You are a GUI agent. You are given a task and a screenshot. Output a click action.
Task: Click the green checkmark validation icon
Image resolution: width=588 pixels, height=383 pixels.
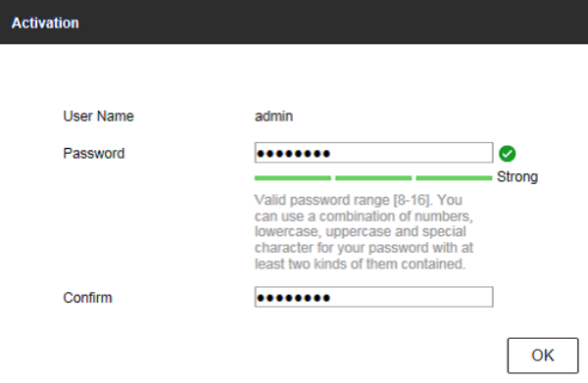pos(507,154)
